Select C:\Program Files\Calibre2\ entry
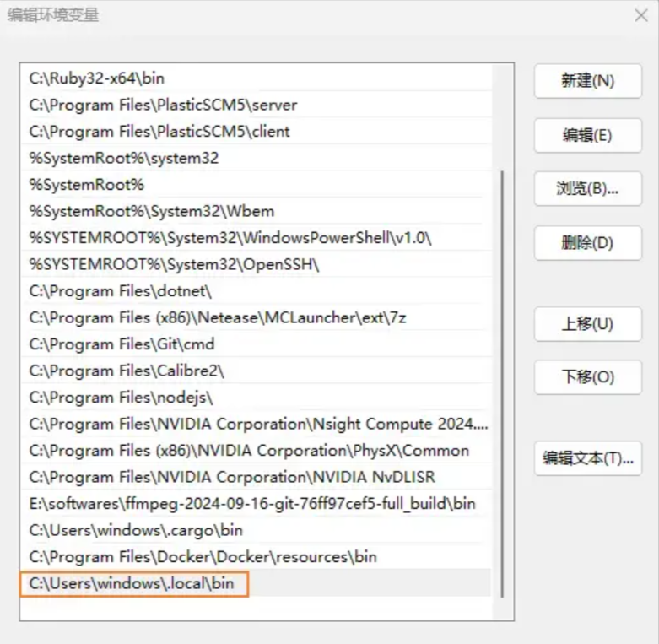The width and height of the screenshot is (659, 644). (x=256, y=371)
